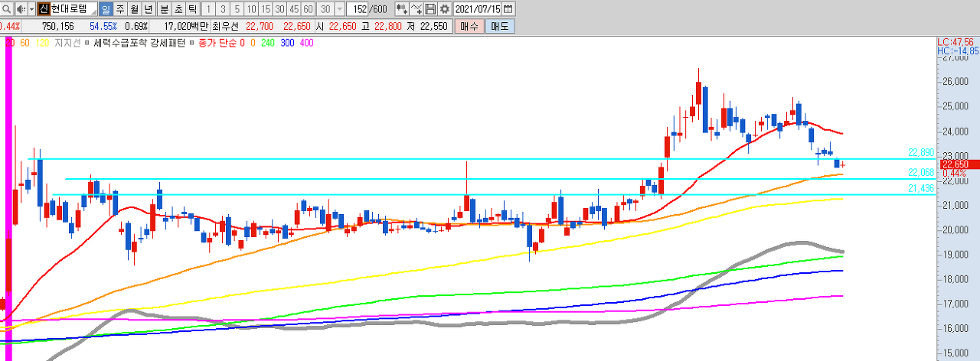Click the 현대로템 stock name field
Screen dimensions: 980x361
[x=73, y=9]
